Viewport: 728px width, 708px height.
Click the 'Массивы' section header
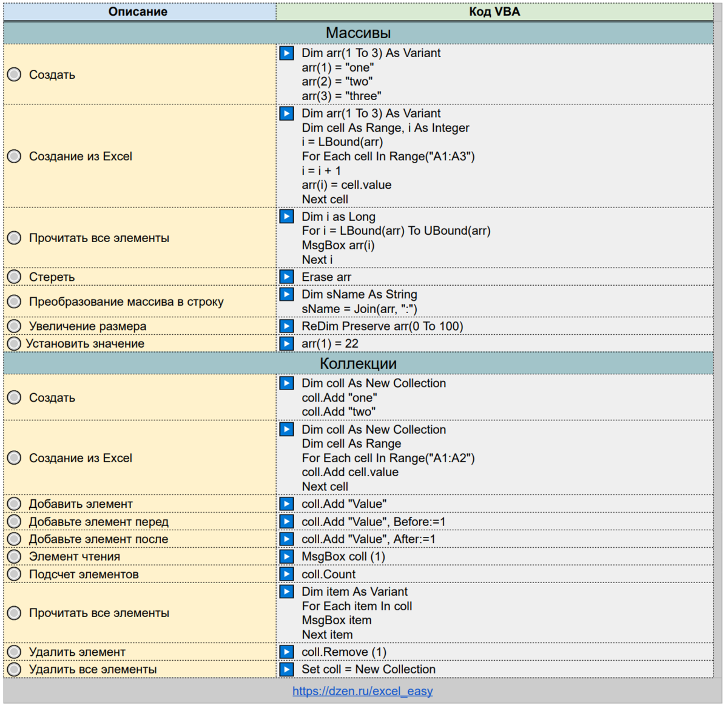pyautogui.click(x=358, y=33)
